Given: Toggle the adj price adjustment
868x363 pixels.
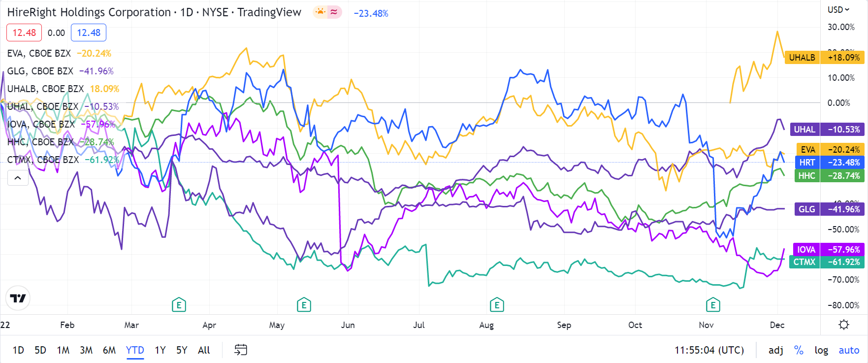Looking at the screenshot, I should coord(775,350).
